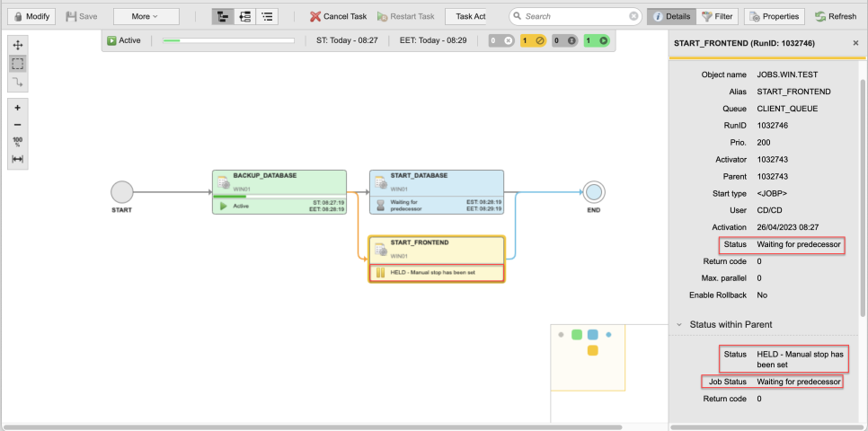
Task: Click START_FRONTEND job icon
Action: [x=381, y=249]
